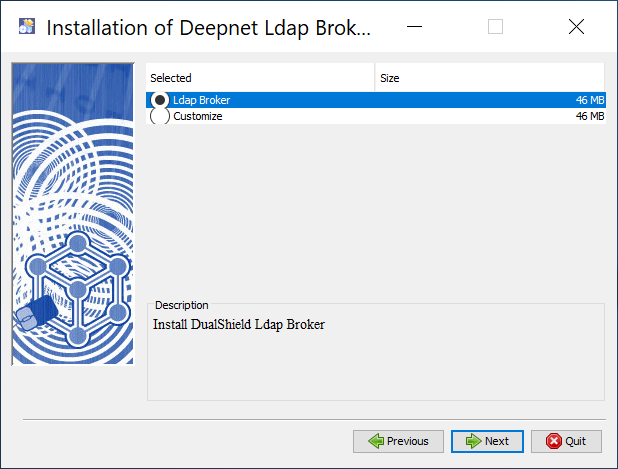Highlight the Ldap Broker row label
Image resolution: width=618 pixels, height=469 pixels.
201,100
